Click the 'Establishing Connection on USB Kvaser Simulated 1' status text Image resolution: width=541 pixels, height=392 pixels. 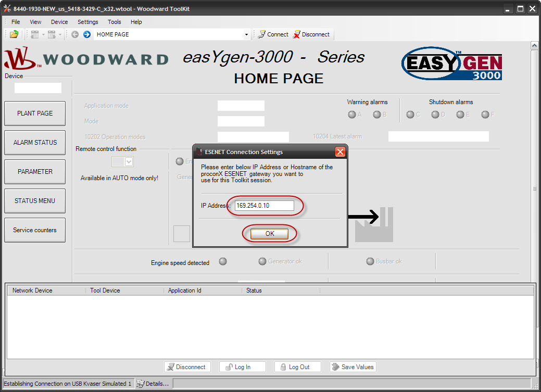(x=67, y=384)
